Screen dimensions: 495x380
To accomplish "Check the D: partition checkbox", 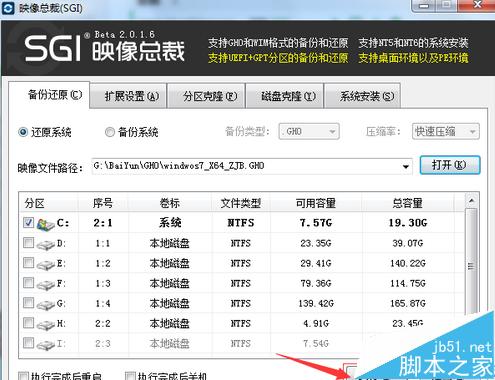I will click(29, 242).
